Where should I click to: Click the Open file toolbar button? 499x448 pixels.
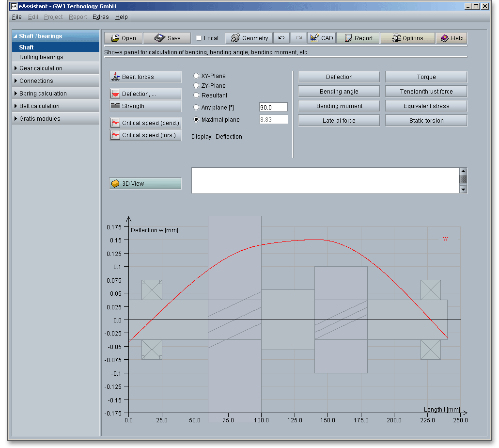coord(123,38)
